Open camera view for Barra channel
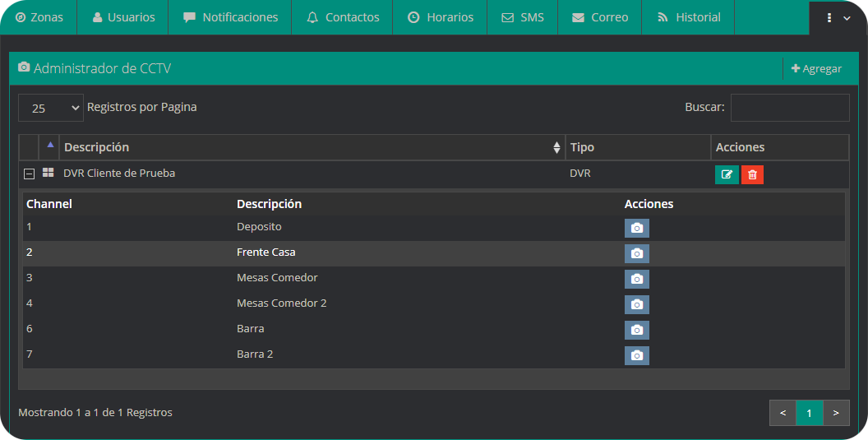The width and height of the screenshot is (868, 440). [x=636, y=330]
